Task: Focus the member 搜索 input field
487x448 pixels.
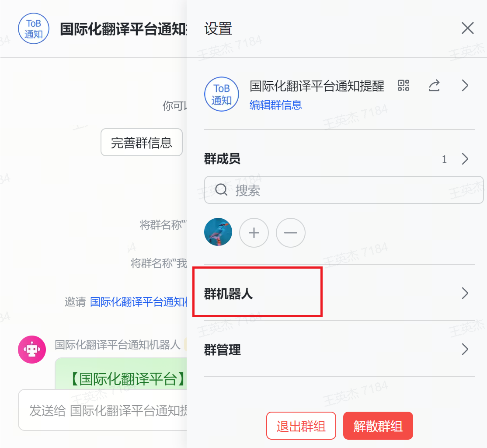Action: click(x=350, y=190)
